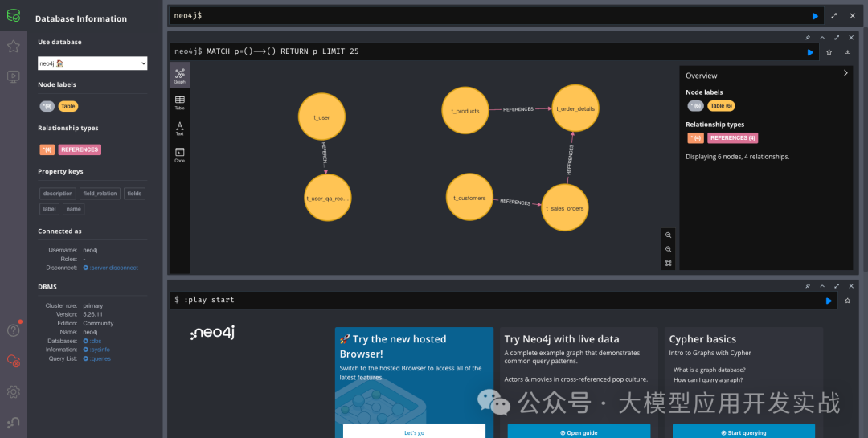Select the t_sales_orders node

click(x=564, y=207)
